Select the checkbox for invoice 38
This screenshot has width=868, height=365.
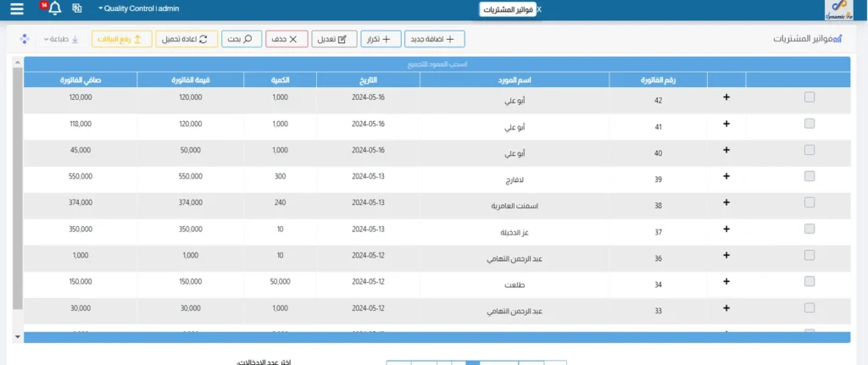(x=810, y=202)
